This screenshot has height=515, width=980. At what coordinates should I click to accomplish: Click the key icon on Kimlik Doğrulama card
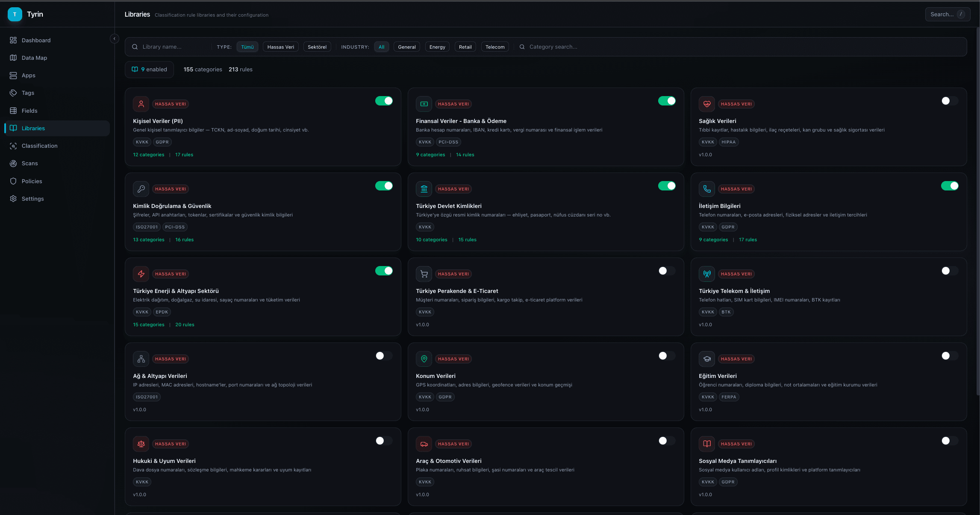click(x=141, y=189)
